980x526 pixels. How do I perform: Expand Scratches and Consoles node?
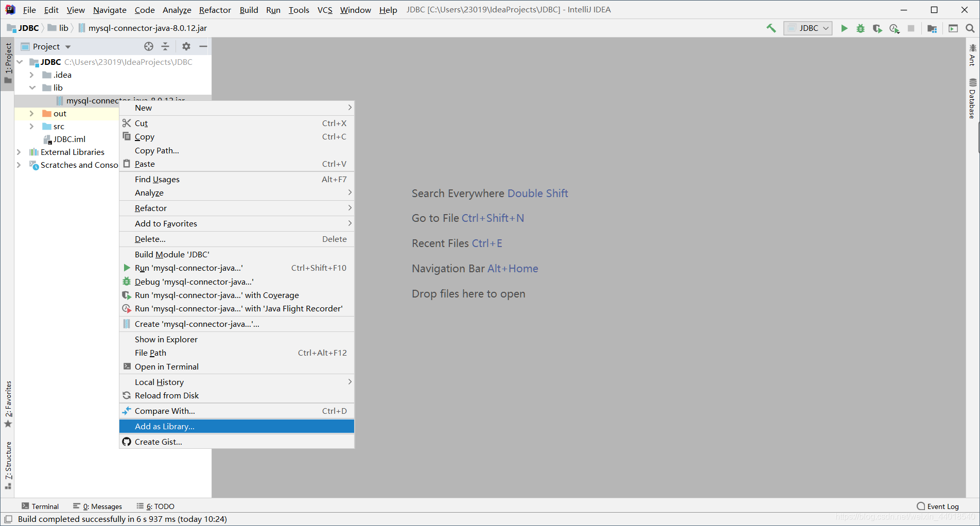click(x=19, y=165)
